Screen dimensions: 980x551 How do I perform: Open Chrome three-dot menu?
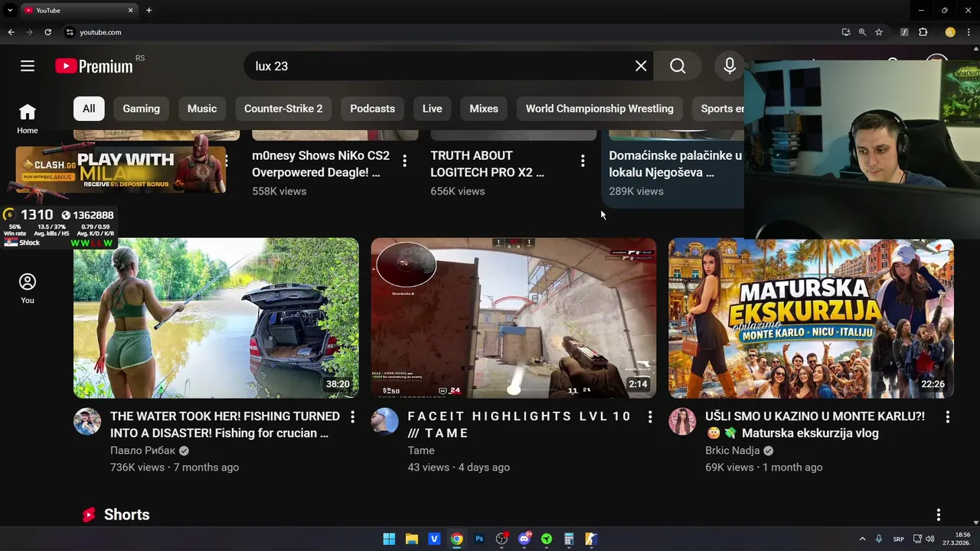pos(969,32)
